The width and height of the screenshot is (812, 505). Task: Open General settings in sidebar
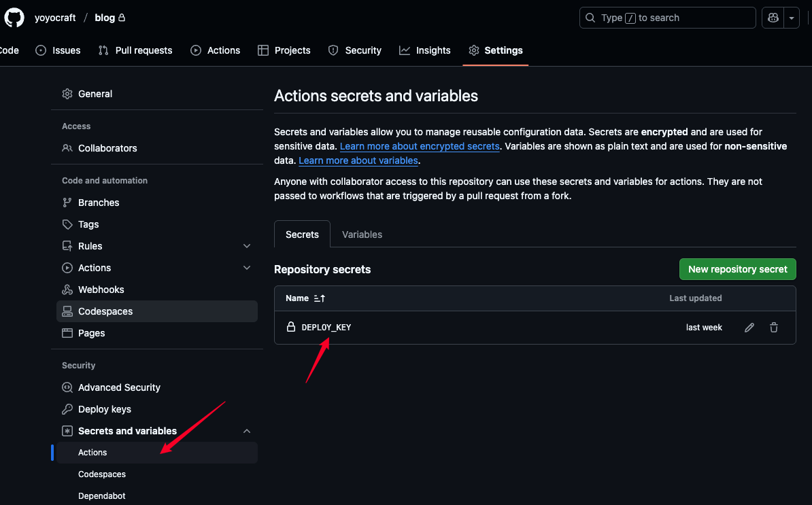click(x=157, y=94)
